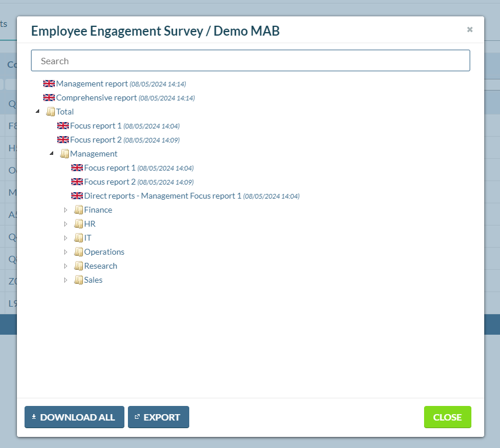Click the UK flag icon beside Management report
The height and width of the screenshot is (448, 500).
(49, 84)
